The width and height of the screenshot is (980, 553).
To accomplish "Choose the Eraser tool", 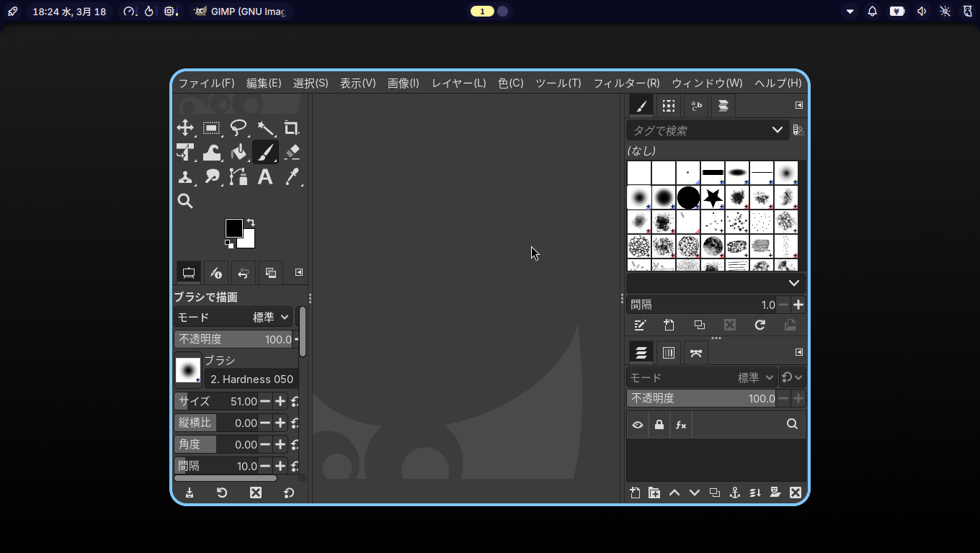I will (x=292, y=153).
